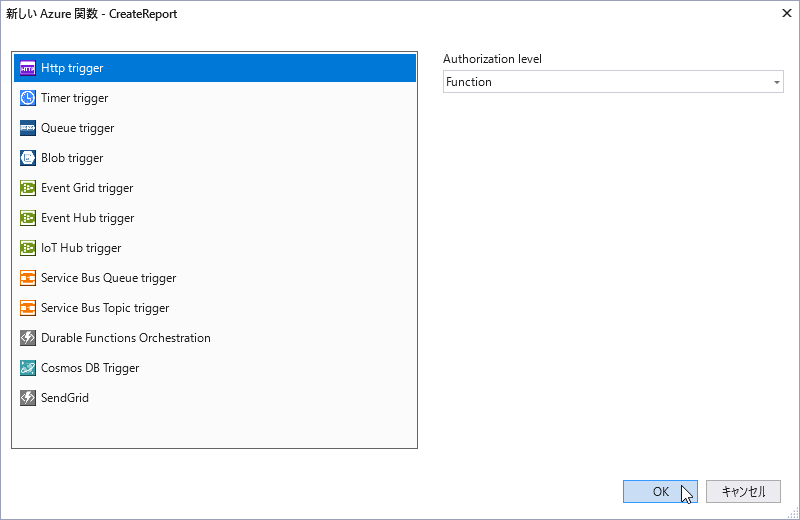This screenshot has width=800, height=520.
Task: Pick the Blob trigger template label
Action: coord(72,158)
